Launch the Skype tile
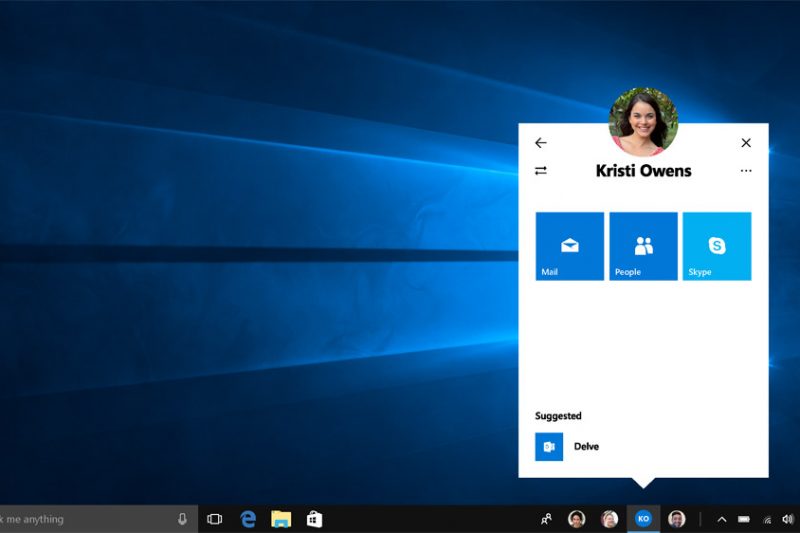Screen dimensions: 800x533 click(716, 246)
